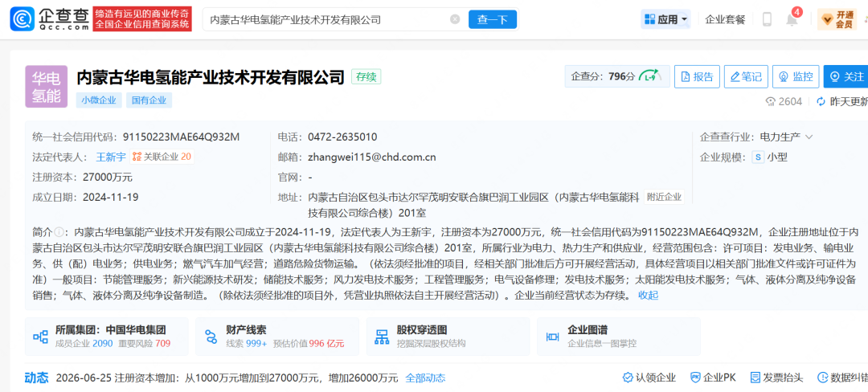
Task: Open the 所属集团 中国华电集团 card
Action: coord(106,336)
